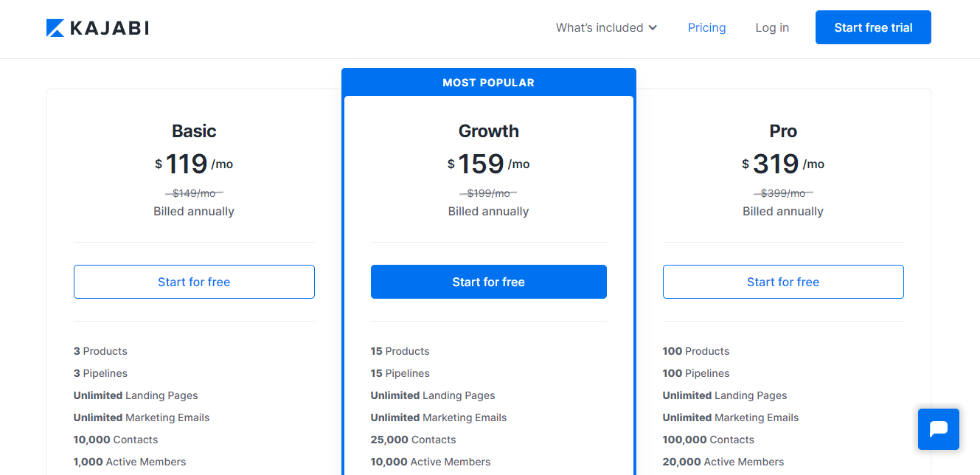The height and width of the screenshot is (475, 980).
Task: Open the Log in page
Action: [771, 28]
